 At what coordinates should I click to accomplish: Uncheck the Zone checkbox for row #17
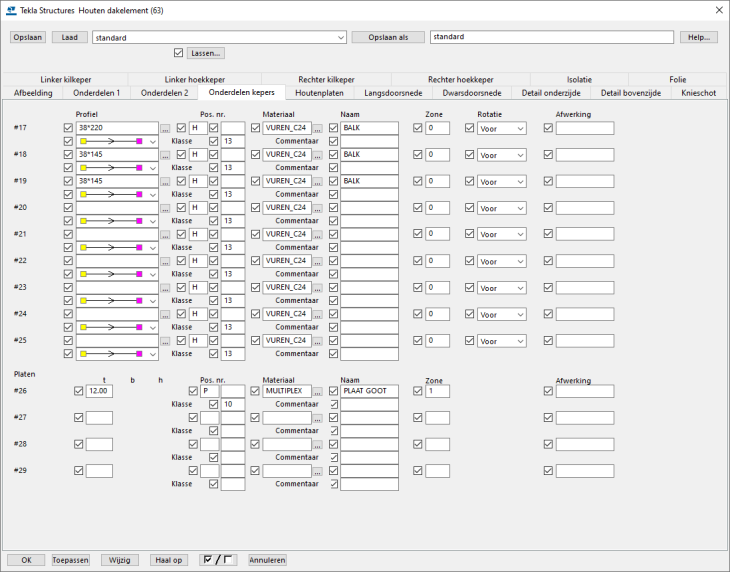[418, 128]
